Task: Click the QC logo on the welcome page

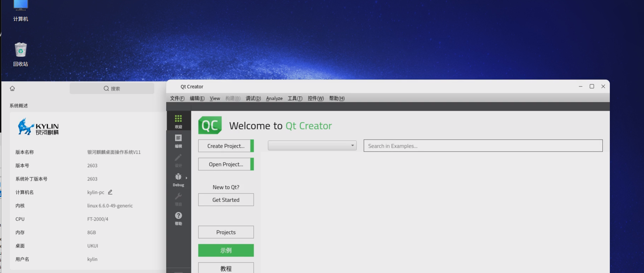Action: pos(210,125)
